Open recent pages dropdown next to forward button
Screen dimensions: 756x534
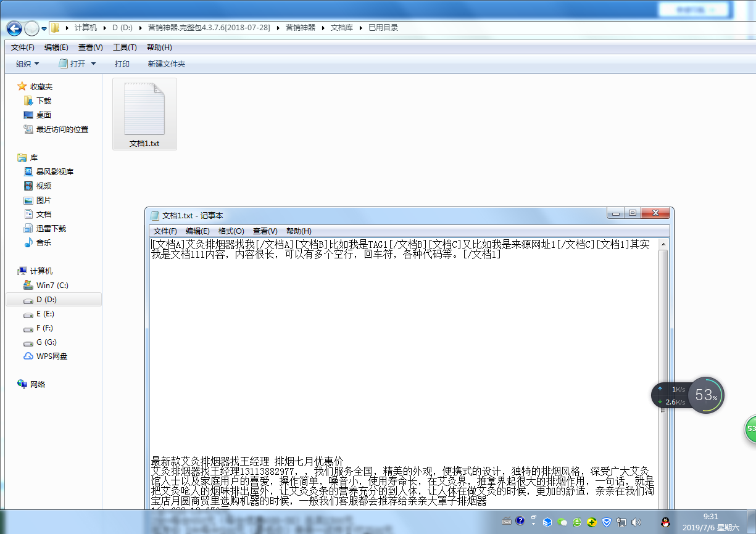point(44,28)
